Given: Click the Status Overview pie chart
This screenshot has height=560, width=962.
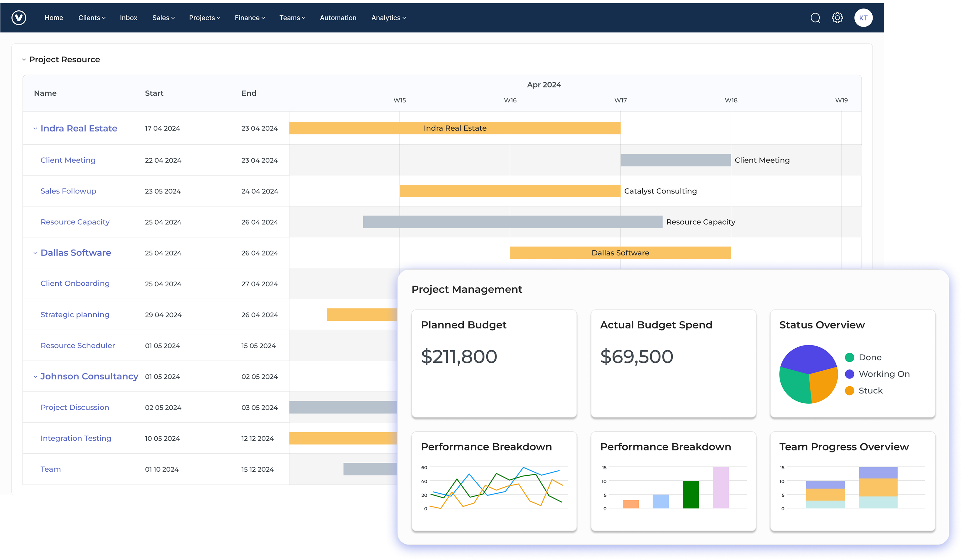Looking at the screenshot, I should [x=808, y=374].
